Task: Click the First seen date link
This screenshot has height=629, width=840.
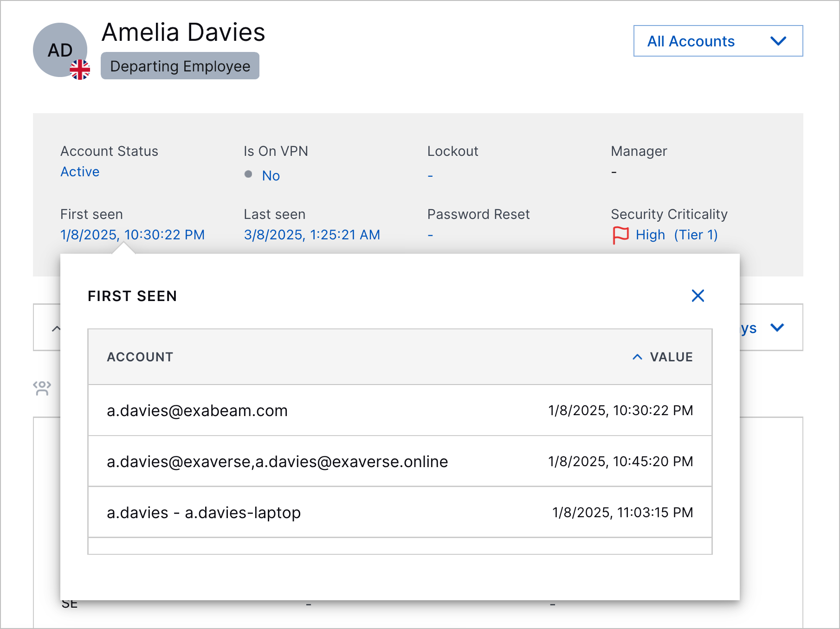Action: (x=132, y=234)
